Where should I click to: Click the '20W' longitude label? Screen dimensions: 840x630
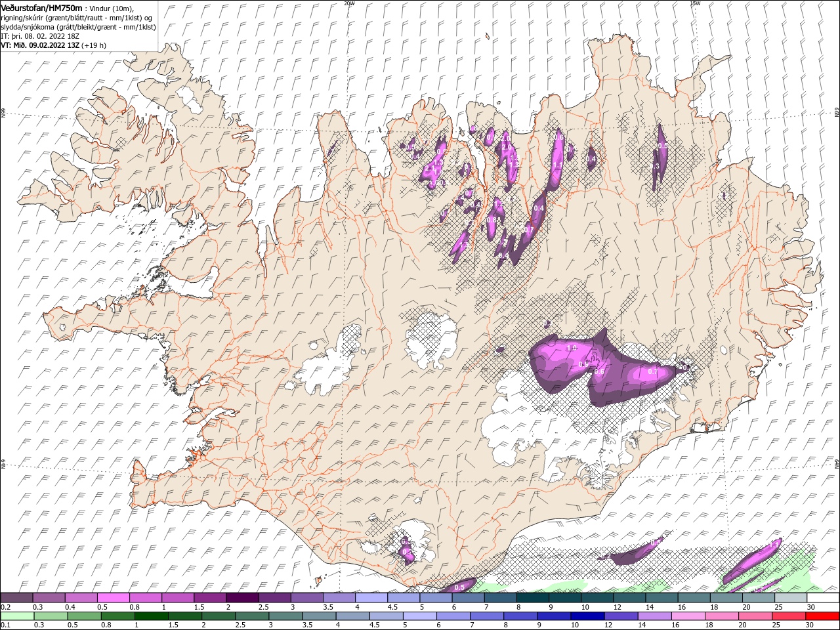click(349, 3)
